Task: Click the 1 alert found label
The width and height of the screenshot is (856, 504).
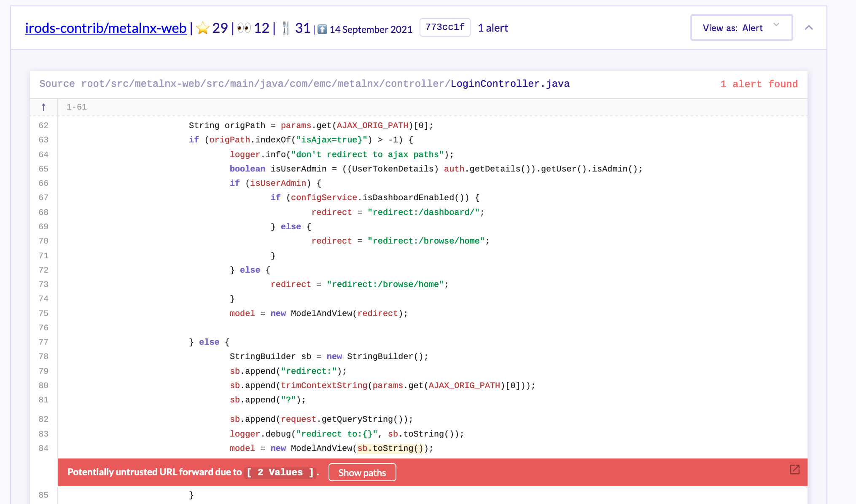Action: coord(759,84)
